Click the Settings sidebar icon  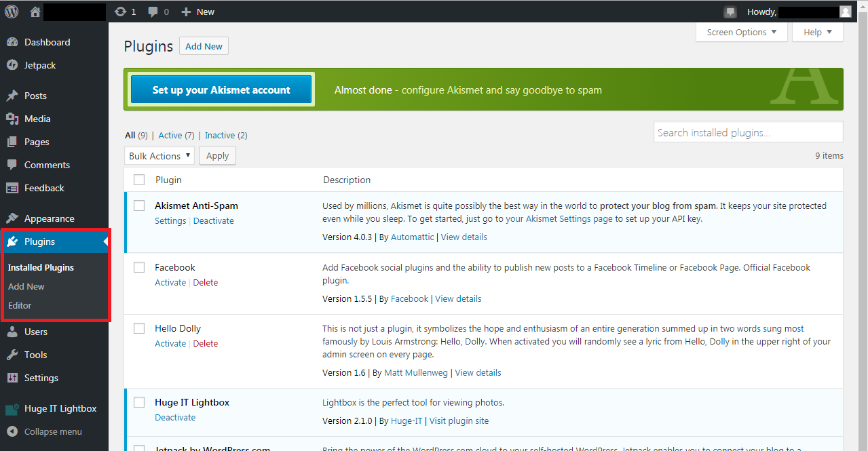pyautogui.click(x=12, y=378)
